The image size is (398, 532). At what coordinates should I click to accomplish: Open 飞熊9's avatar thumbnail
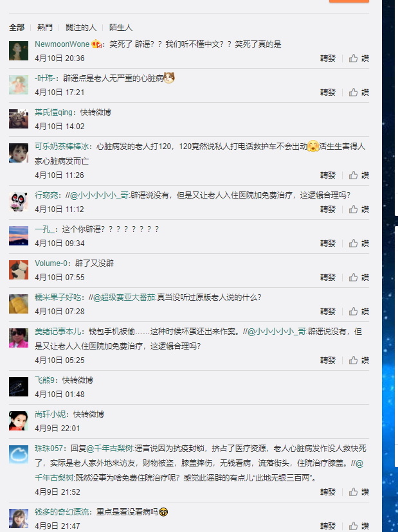click(x=19, y=386)
